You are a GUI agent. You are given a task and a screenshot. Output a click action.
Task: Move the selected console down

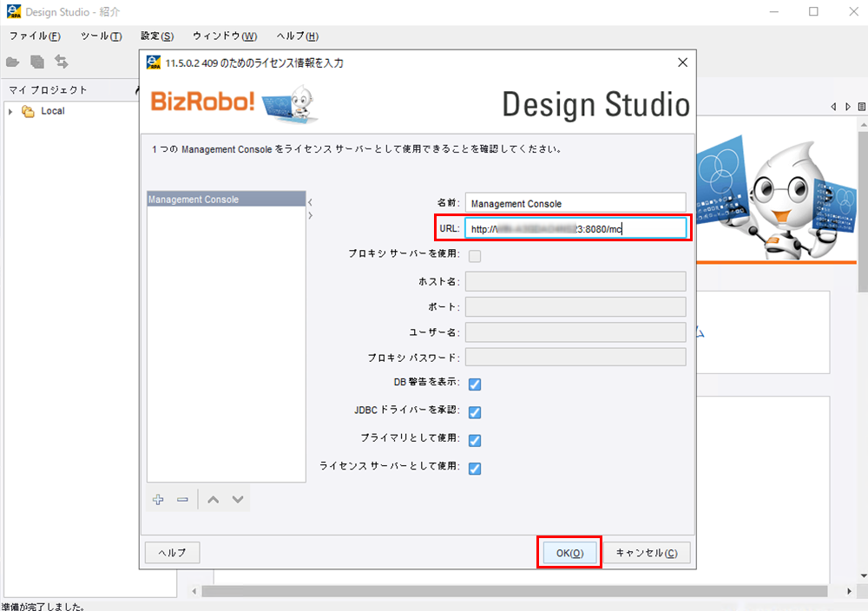point(238,500)
